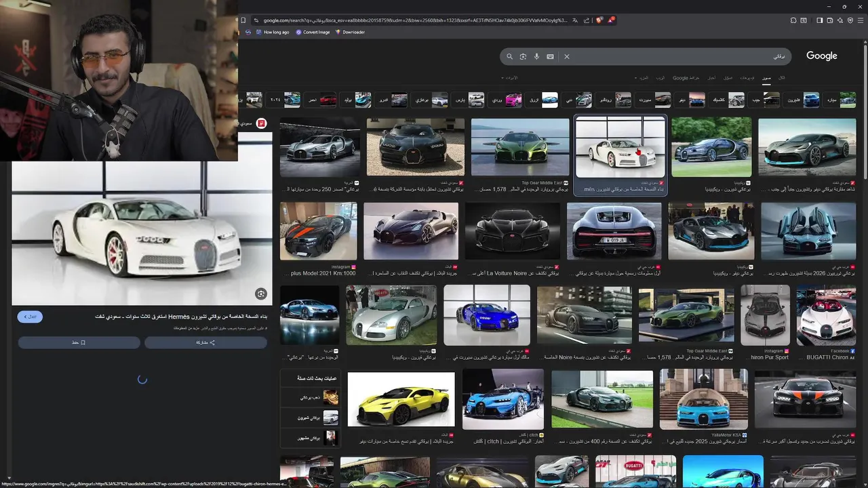Open the dark blue Bugatti on grass thumbnail

pyautogui.click(x=711, y=147)
